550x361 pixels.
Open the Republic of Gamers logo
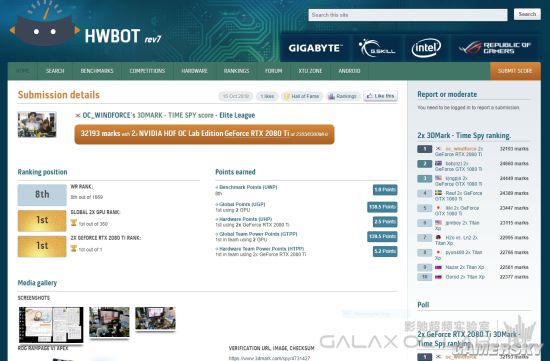coord(495,48)
